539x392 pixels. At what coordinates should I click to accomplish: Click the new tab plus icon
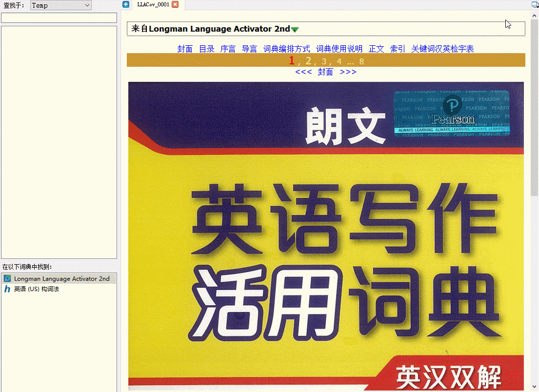click(126, 4)
